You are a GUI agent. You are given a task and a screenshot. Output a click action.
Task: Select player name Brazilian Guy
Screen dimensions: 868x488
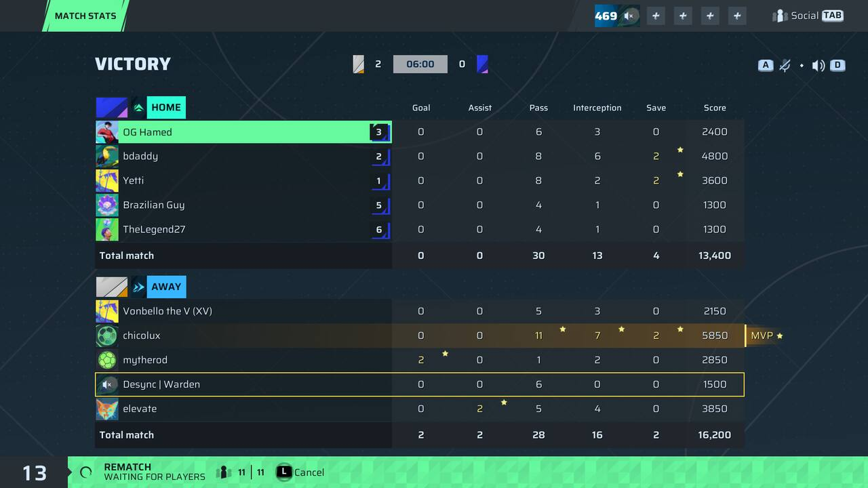pyautogui.click(x=154, y=205)
